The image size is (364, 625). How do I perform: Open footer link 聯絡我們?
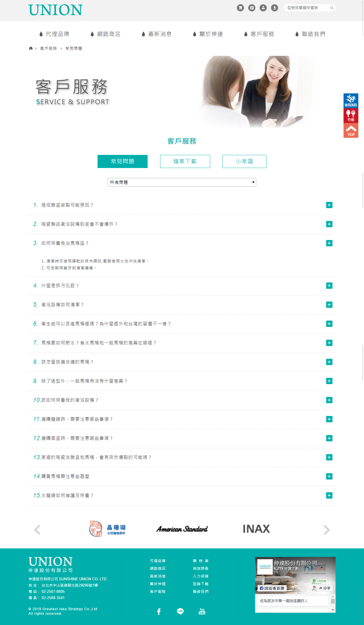coord(201,591)
